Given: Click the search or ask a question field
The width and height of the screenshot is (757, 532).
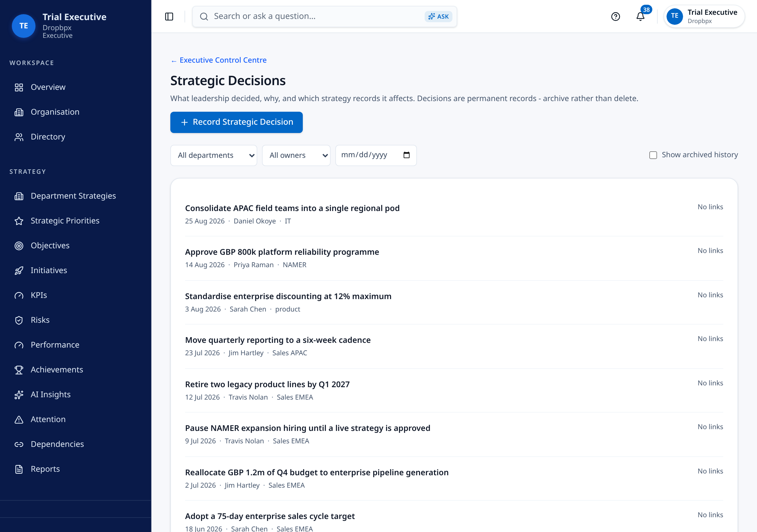Looking at the screenshot, I should click(x=324, y=17).
